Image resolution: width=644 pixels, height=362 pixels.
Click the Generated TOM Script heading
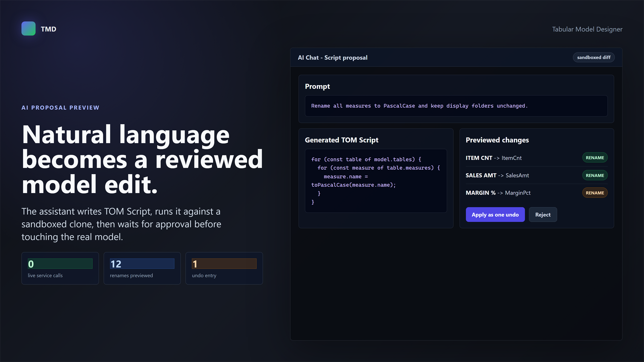click(341, 140)
